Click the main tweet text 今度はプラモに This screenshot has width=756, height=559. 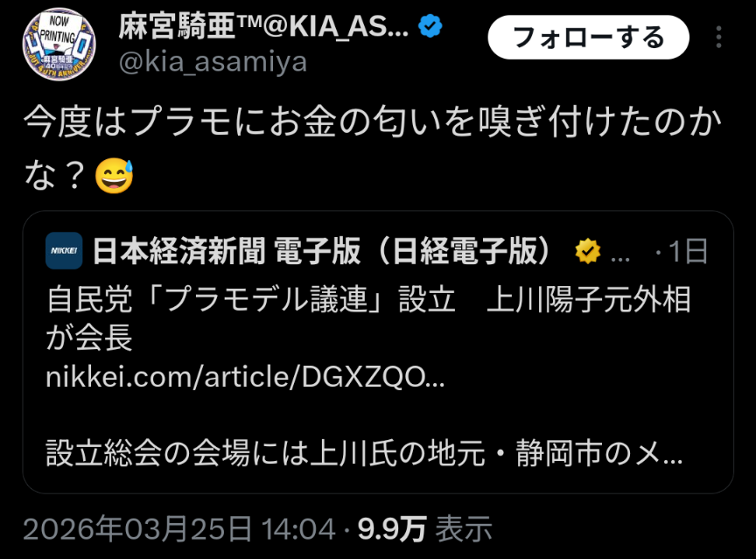pyautogui.click(x=372, y=148)
